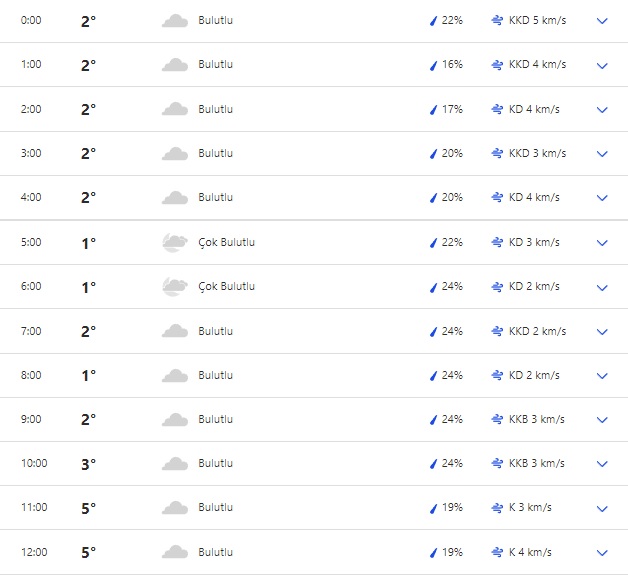Click the wind icon beside KKB at 9:00
The height and width of the screenshot is (575, 628).
pos(497,419)
